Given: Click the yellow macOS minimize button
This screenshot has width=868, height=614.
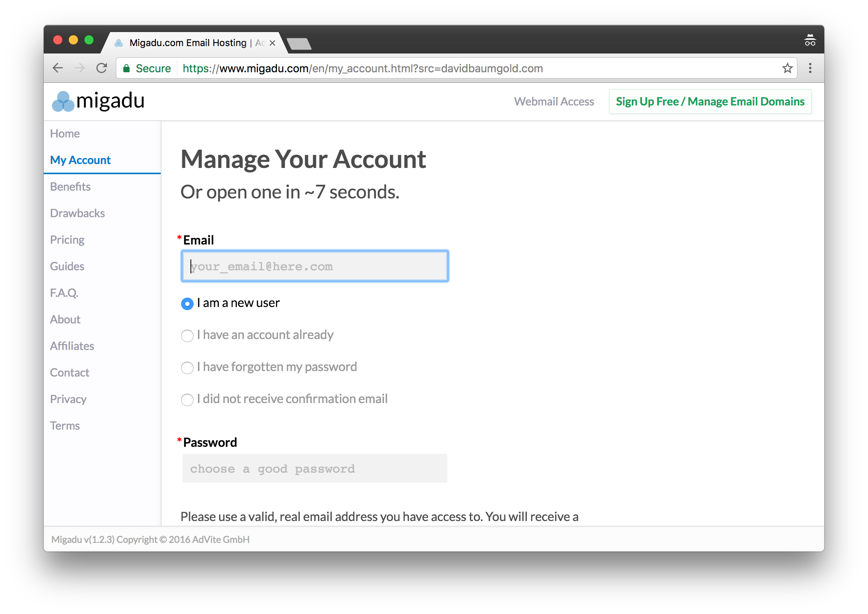Looking at the screenshot, I should pyautogui.click(x=73, y=40).
